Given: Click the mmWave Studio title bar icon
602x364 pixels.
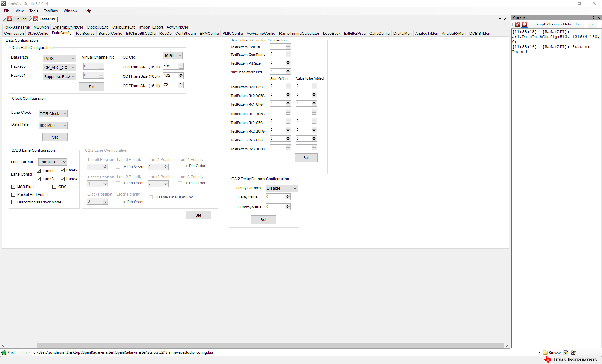Looking at the screenshot, I should [3, 3].
